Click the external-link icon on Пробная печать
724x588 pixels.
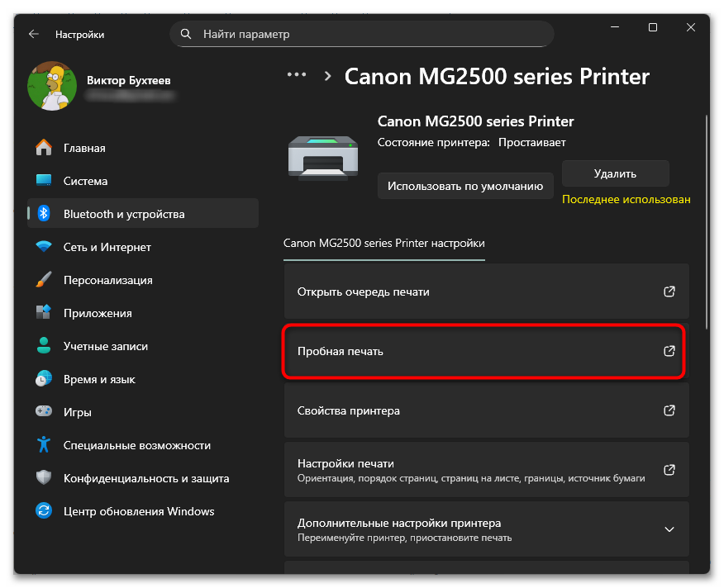click(x=669, y=351)
